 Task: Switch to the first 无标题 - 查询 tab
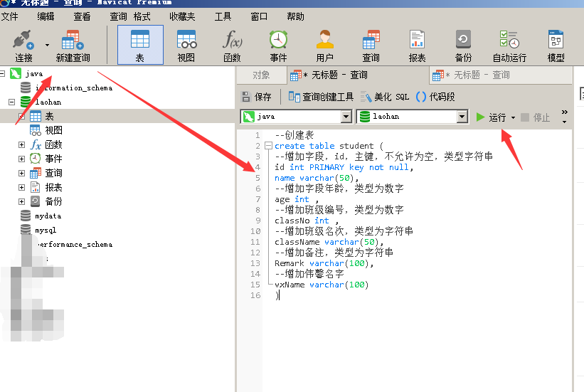tap(358, 75)
